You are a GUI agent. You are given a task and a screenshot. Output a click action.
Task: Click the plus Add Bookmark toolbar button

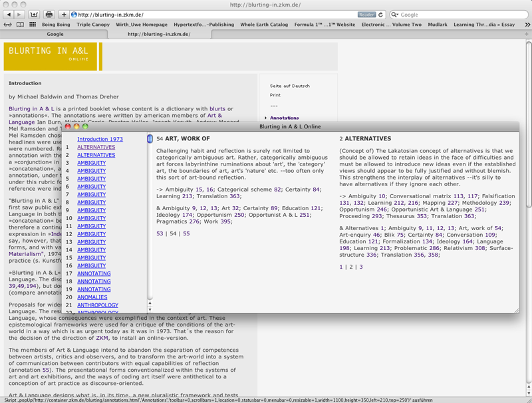click(x=64, y=14)
